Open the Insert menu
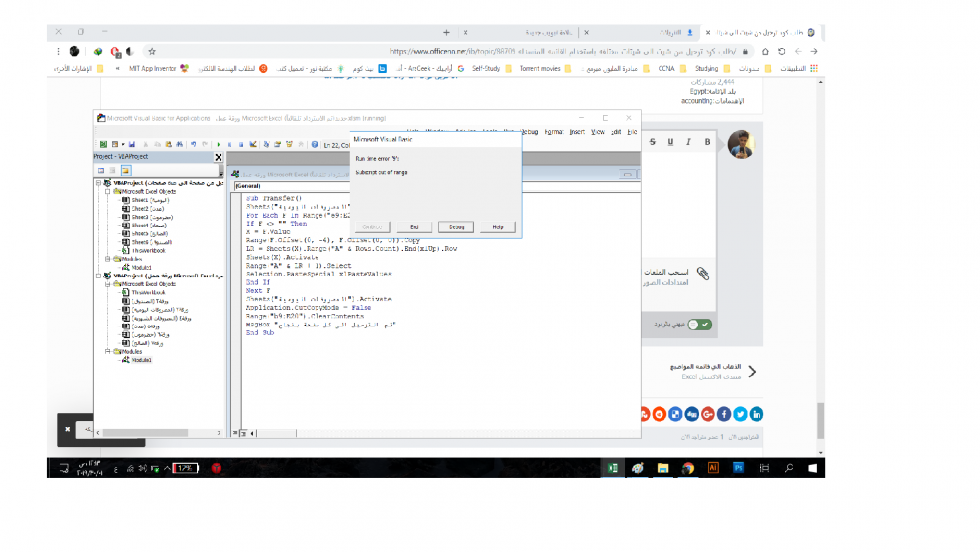The width and height of the screenshot is (980, 552). [x=577, y=131]
